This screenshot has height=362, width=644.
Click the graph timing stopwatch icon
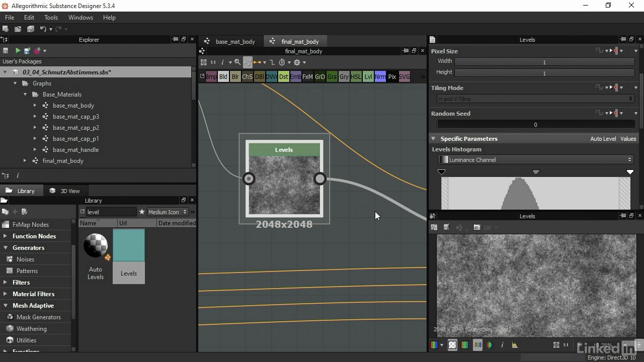[282, 62]
